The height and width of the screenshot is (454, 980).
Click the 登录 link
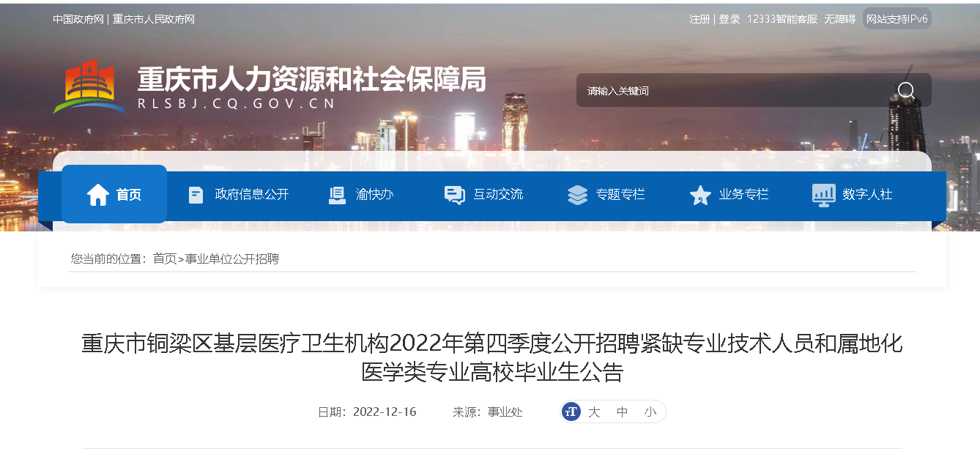click(x=729, y=19)
